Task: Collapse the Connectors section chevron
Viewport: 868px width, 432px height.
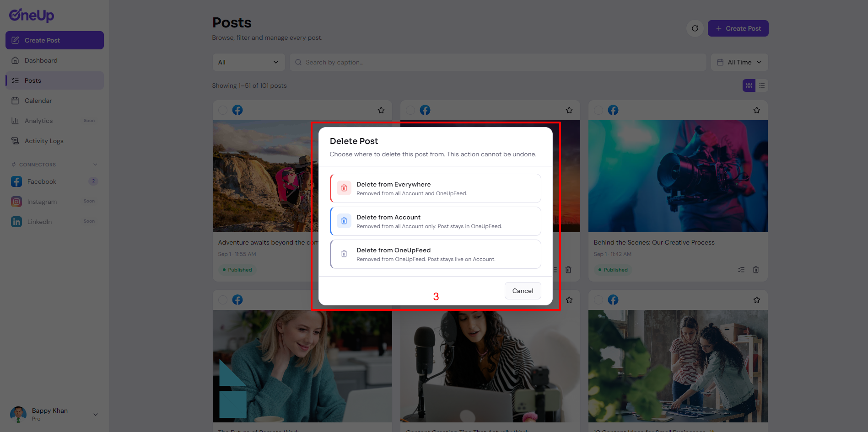Action: pos(95,165)
